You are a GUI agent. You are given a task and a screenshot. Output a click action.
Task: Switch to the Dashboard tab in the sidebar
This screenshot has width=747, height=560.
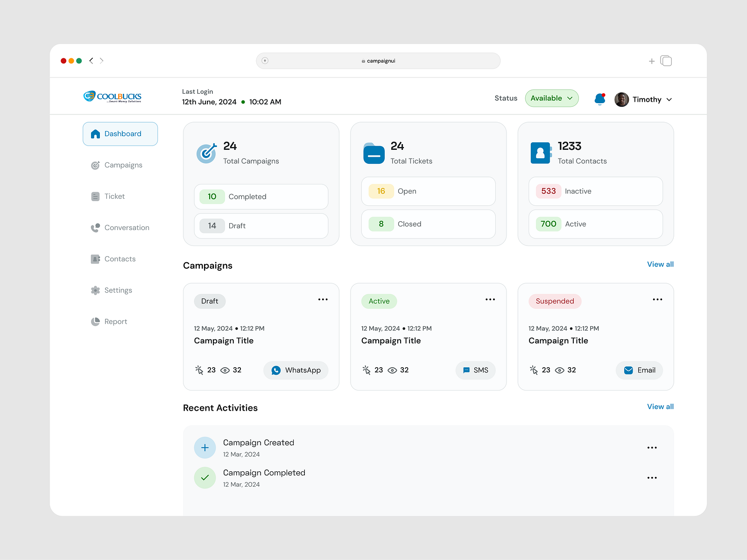[x=120, y=133]
